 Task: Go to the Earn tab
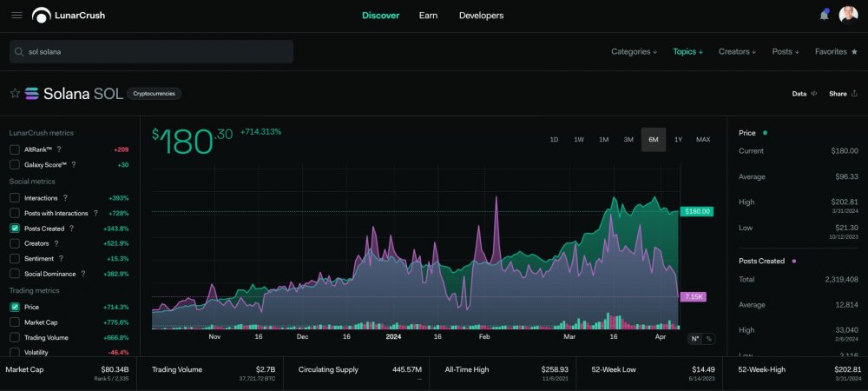428,15
